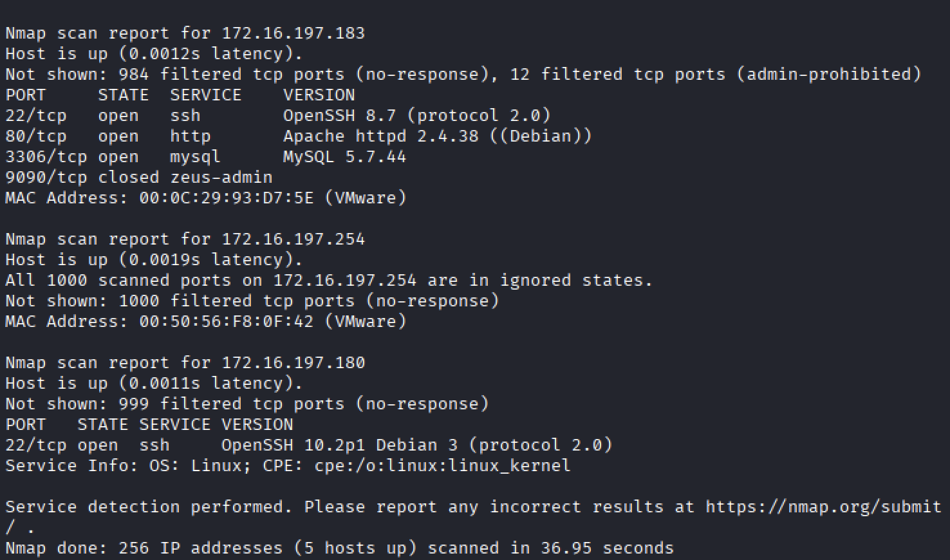Screen dimensions: 950x560
Task: Click the MAC address 00:50:56:F8:0F:42
Action: coord(226,322)
